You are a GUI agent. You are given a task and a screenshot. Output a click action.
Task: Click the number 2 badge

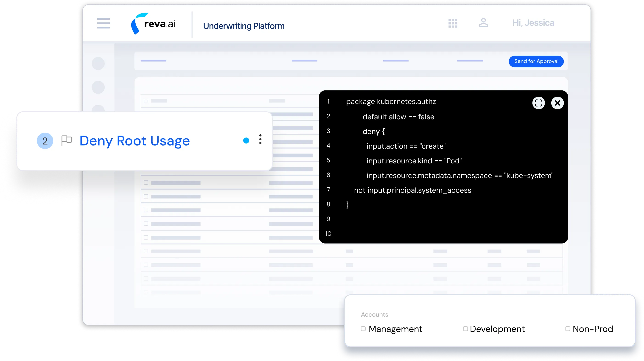pos(45,141)
